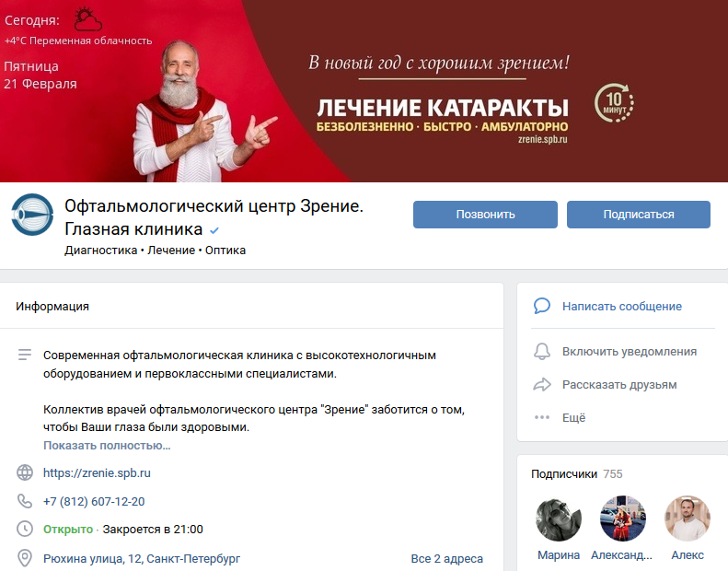Click the Позвонить button
This screenshot has height=571, width=728.
point(485,215)
